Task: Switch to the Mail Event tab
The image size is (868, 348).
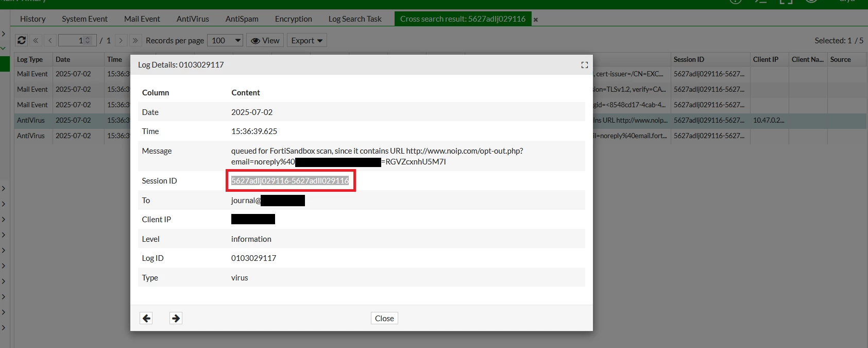Action: tap(142, 19)
